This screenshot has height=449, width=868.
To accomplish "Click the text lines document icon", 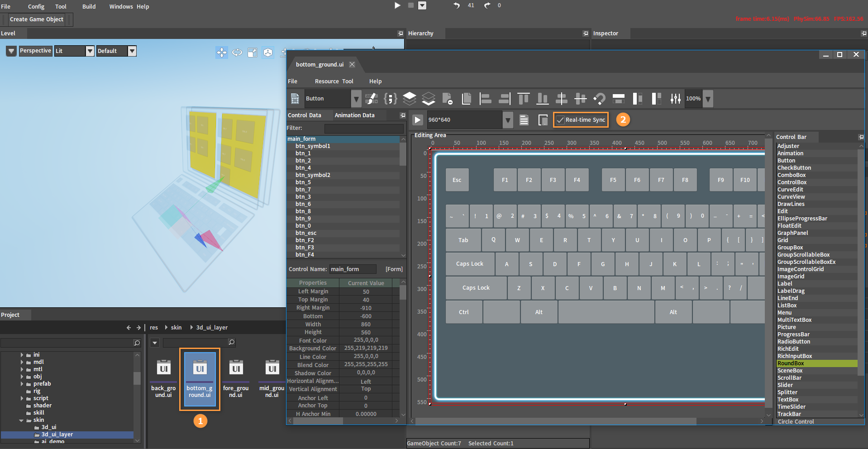I will (524, 120).
